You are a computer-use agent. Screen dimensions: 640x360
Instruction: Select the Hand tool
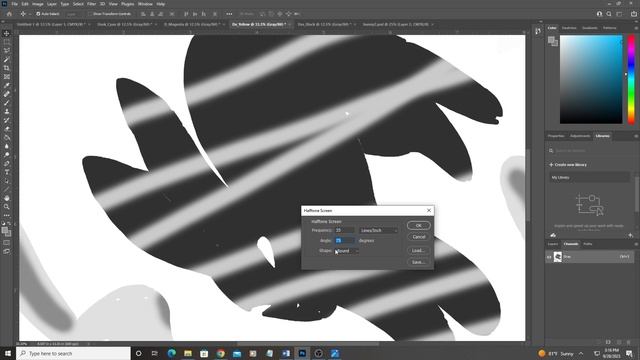[7, 198]
